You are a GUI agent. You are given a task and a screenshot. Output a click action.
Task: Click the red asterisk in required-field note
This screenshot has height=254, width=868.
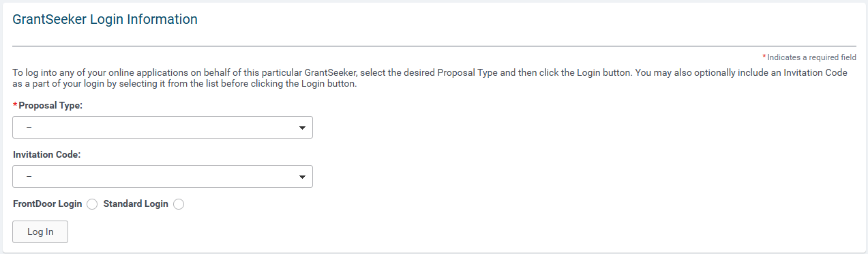764,57
